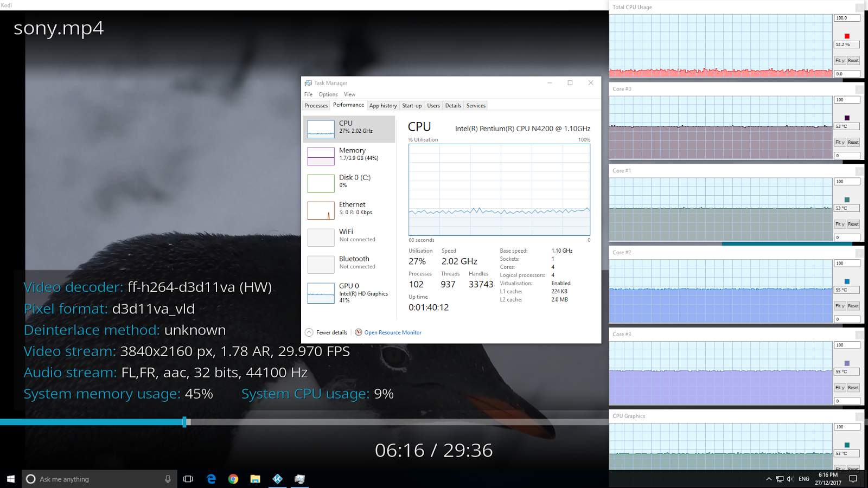Select the WiFi performance item
Viewport: 868px width, 488px height.
(x=349, y=237)
